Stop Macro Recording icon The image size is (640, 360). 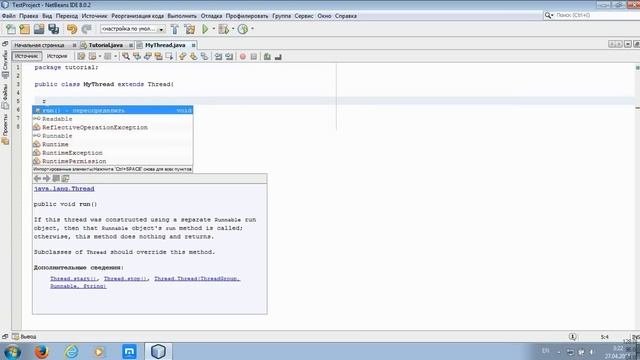coord(253,57)
